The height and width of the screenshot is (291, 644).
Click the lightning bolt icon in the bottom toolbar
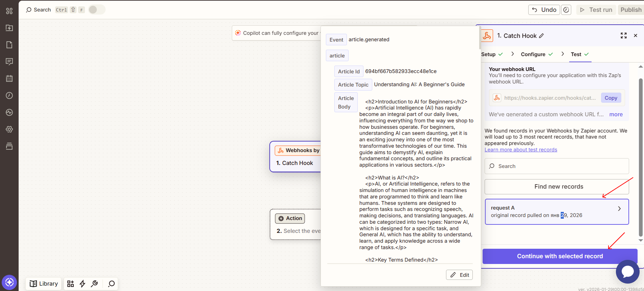(82, 284)
